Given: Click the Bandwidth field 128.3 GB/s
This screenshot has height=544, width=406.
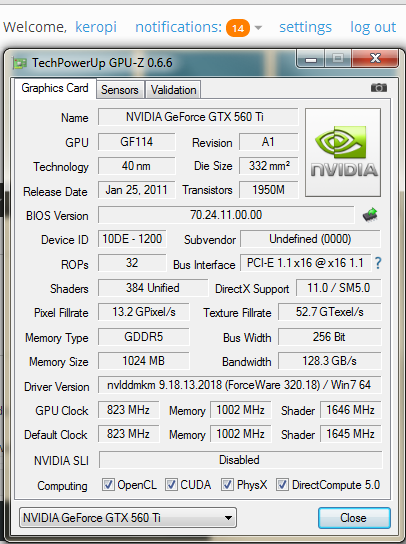Looking at the screenshot, I should (330, 361).
